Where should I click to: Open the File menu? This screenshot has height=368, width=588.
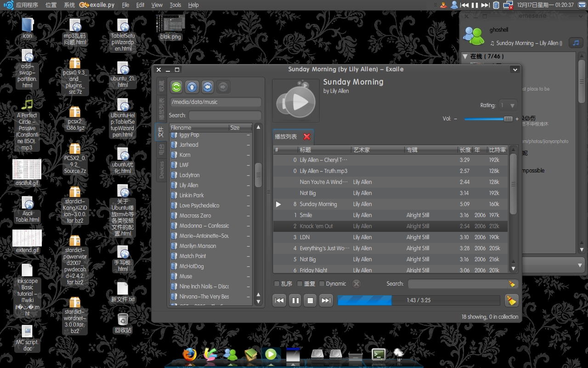[x=126, y=5]
